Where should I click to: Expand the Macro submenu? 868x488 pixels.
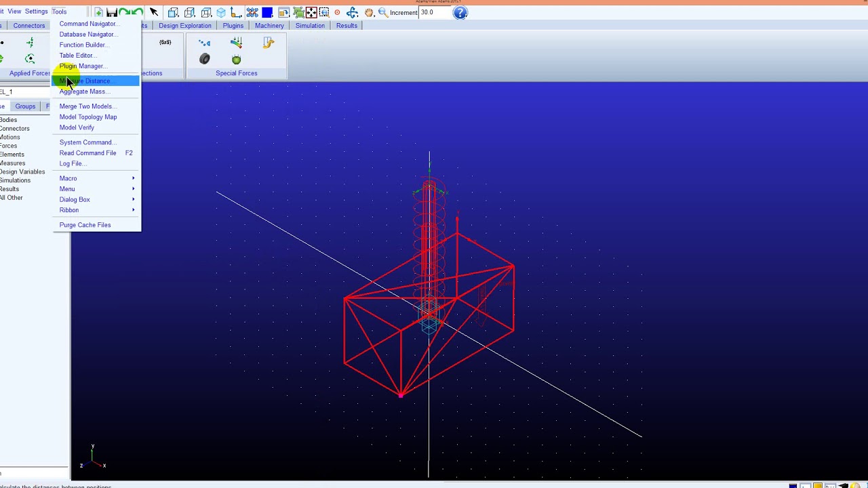tap(96, 178)
